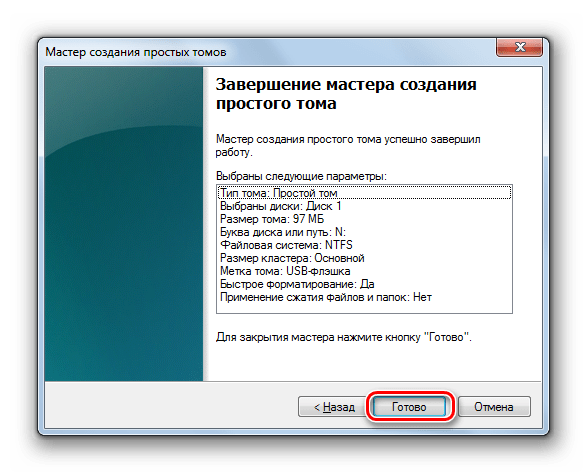The width and height of the screenshot is (587, 473).
Task: Select the 'Размер тома: 97 МБ' line
Action: click(272, 219)
